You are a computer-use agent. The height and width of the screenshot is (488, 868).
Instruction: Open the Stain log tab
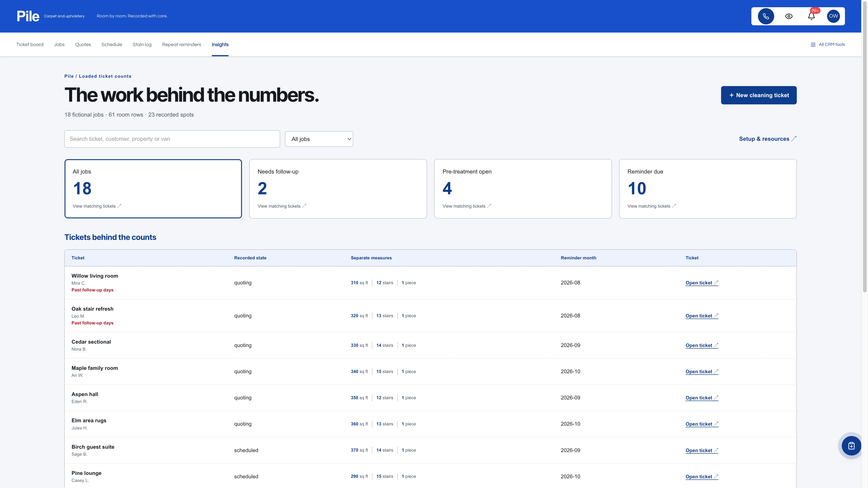point(142,45)
